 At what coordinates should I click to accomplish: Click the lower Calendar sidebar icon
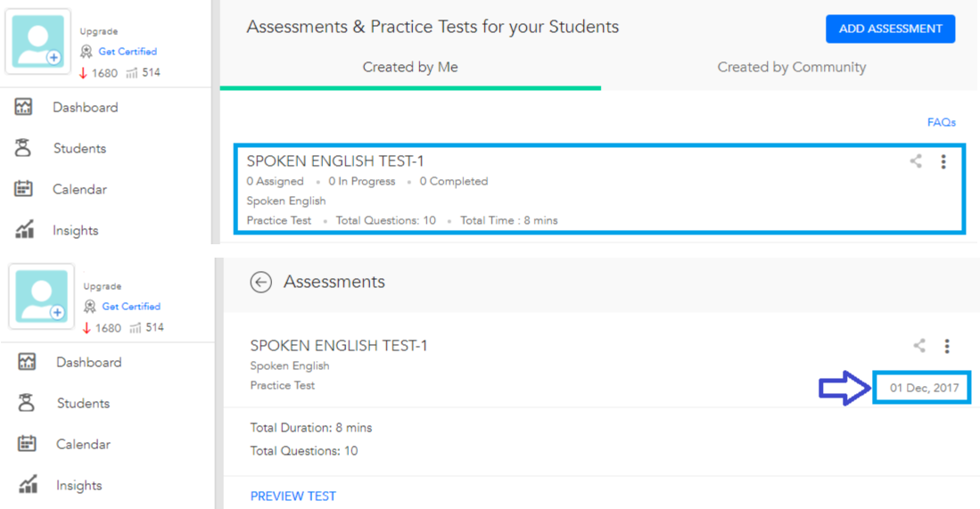coord(27,443)
